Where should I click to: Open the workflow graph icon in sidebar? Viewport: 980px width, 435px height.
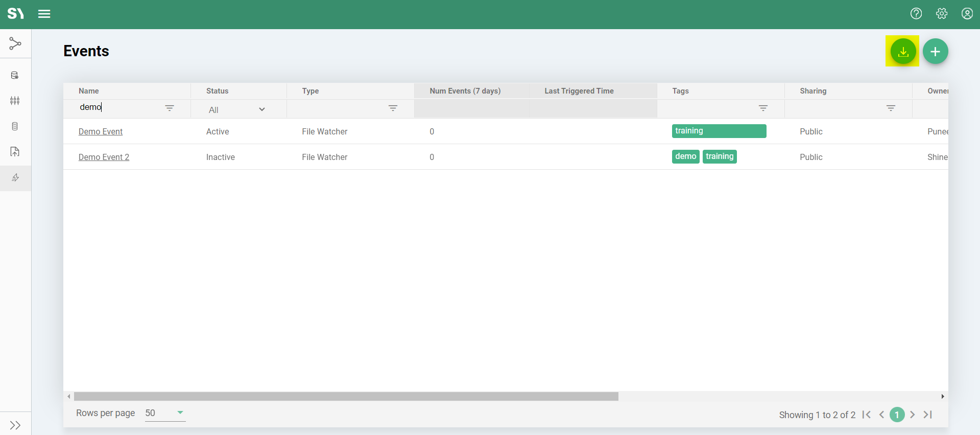(x=15, y=44)
